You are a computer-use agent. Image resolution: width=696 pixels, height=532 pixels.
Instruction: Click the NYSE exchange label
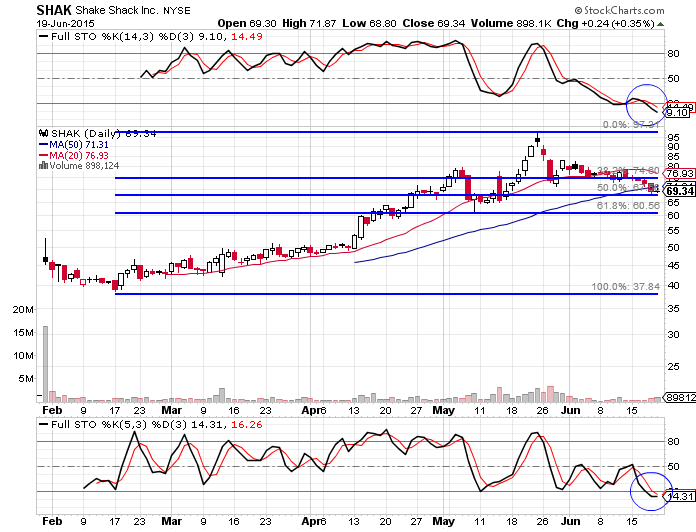pyautogui.click(x=177, y=11)
